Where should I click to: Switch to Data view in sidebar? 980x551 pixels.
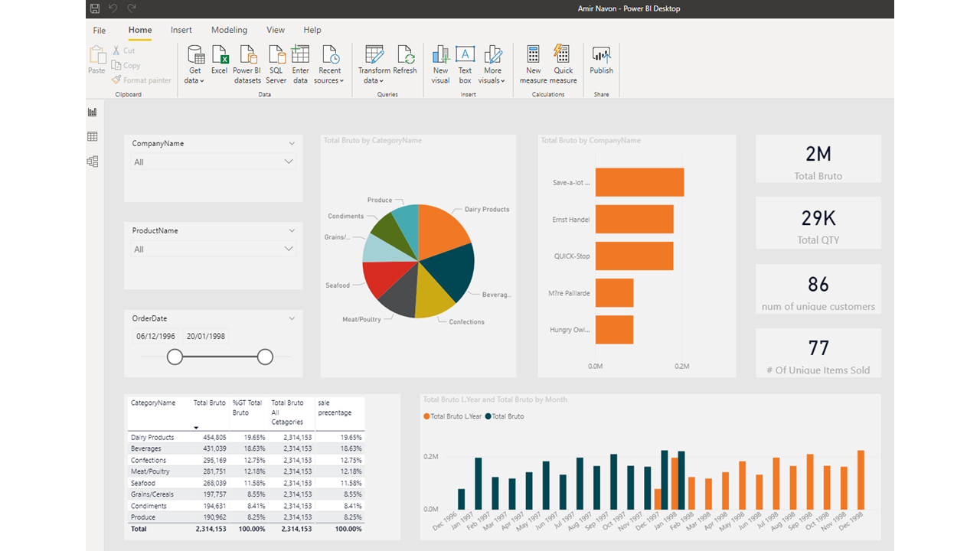coord(93,137)
